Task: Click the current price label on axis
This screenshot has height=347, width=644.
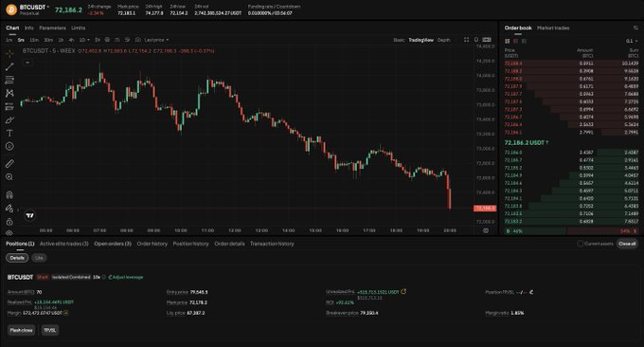Action: pos(485,209)
